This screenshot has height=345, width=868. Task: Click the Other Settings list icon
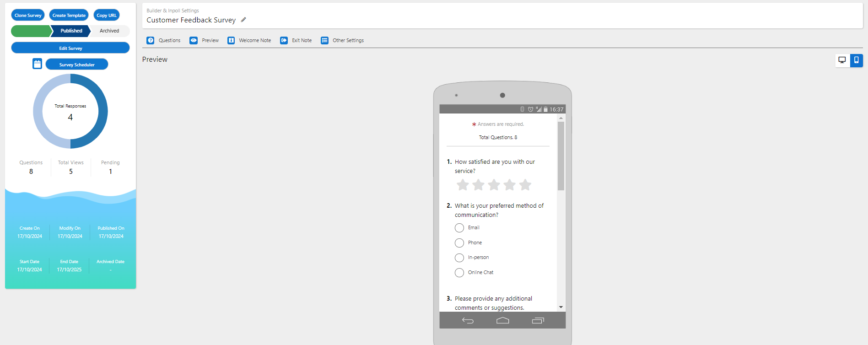(x=324, y=40)
